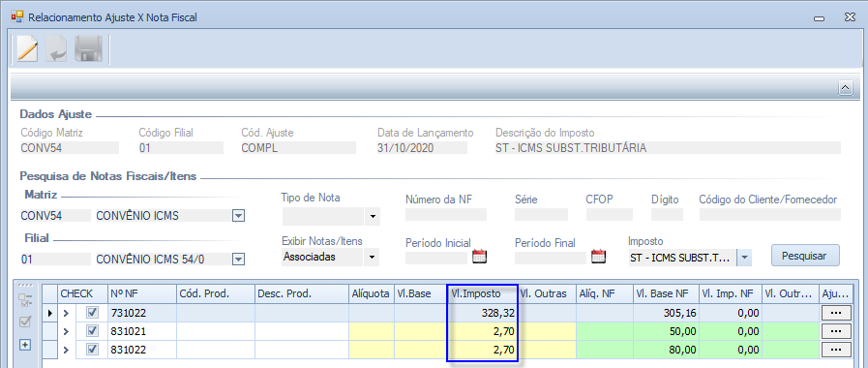Click the Alíq. NF column header
Image resolution: width=868 pixels, height=368 pixels.
tap(605, 293)
